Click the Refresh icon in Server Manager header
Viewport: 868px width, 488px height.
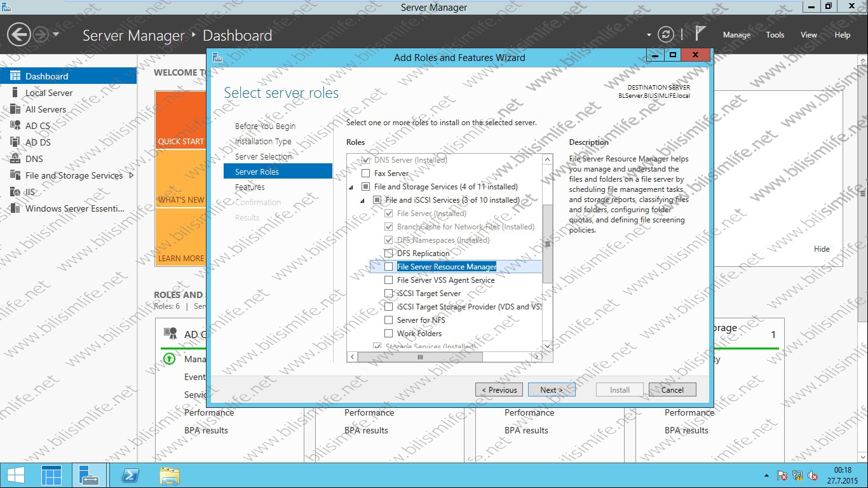[665, 34]
